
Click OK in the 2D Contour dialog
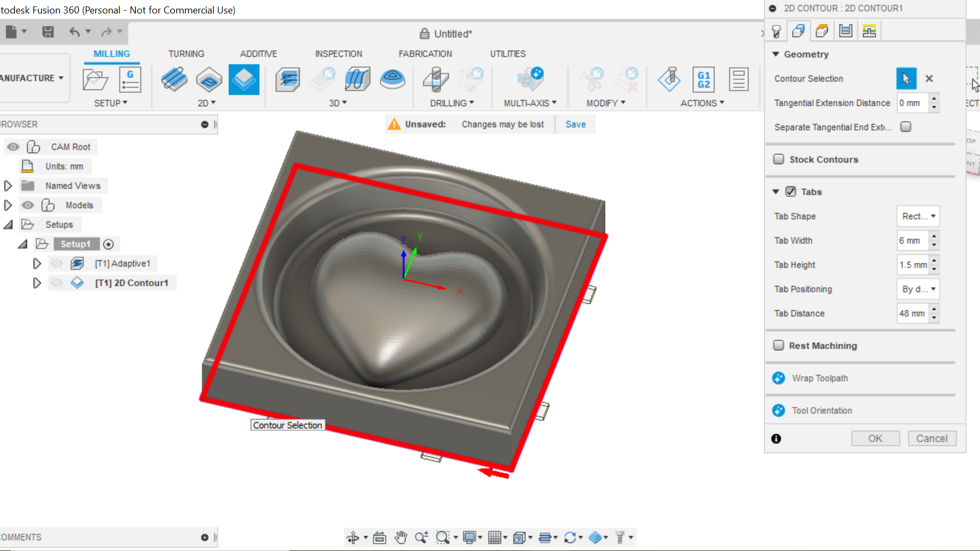(x=875, y=438)
